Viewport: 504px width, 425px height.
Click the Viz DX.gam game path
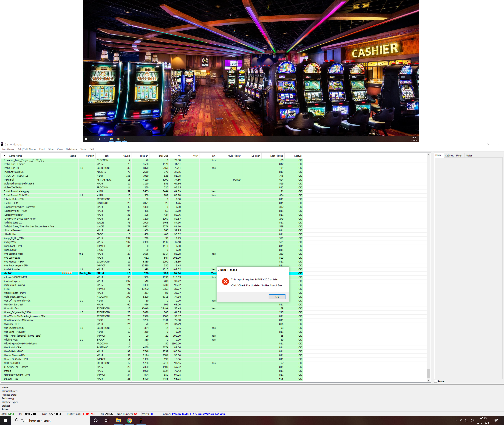pos(199,414)
